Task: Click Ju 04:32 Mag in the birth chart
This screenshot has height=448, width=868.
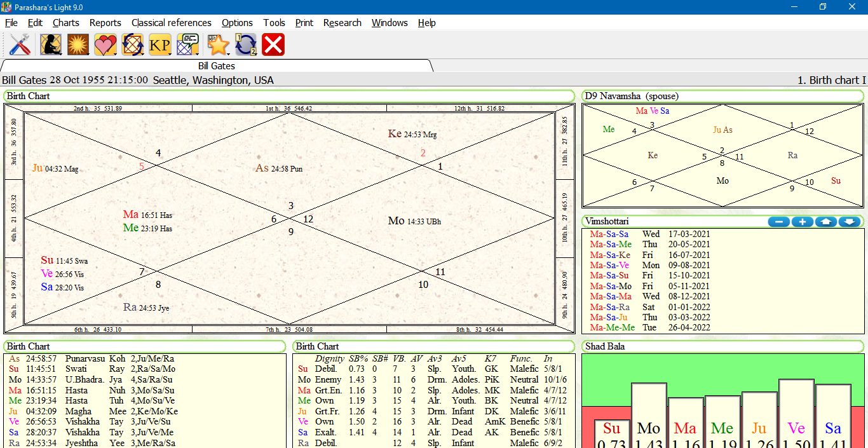Action: coord(55,168)
